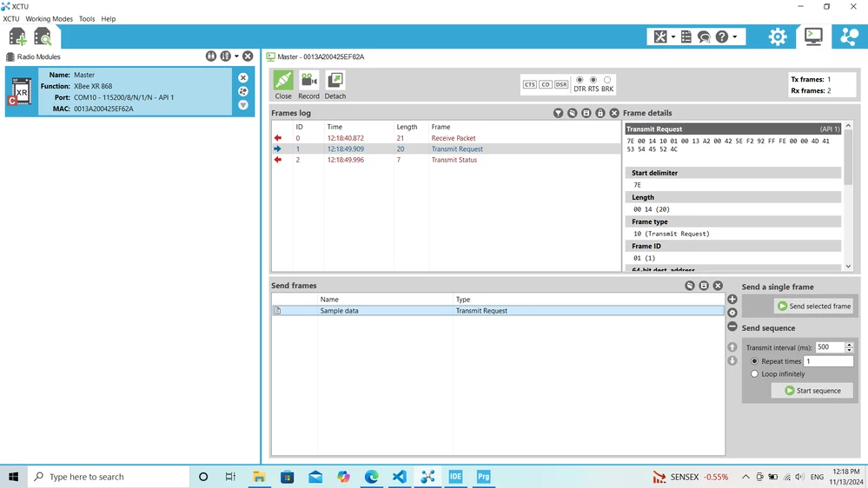Toggle the RTS radio control
This screenshot has height=488, width=868.
click(x=593, y=80)
